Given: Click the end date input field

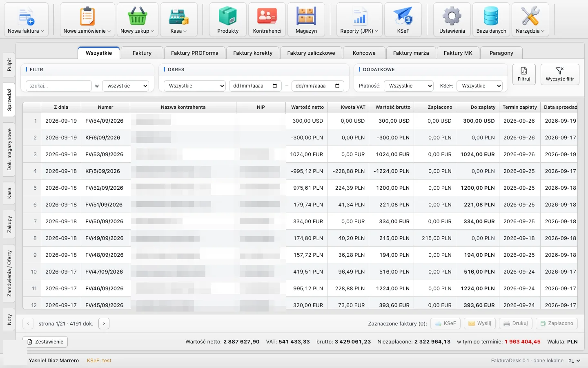Looking at the screenshot, I should [x=318, y=86].
